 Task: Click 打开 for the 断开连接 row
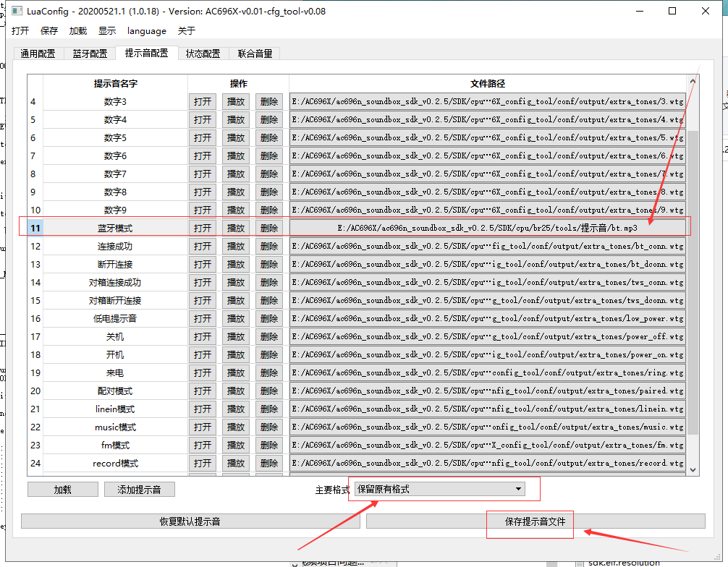tap(203, 264)
